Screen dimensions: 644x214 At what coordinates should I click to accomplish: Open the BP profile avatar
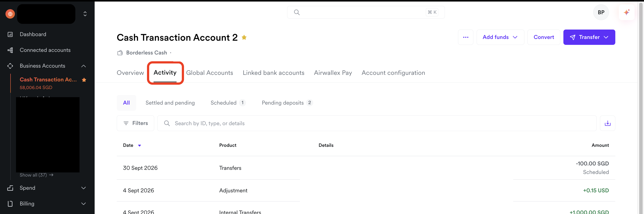(x=601, y=12)
